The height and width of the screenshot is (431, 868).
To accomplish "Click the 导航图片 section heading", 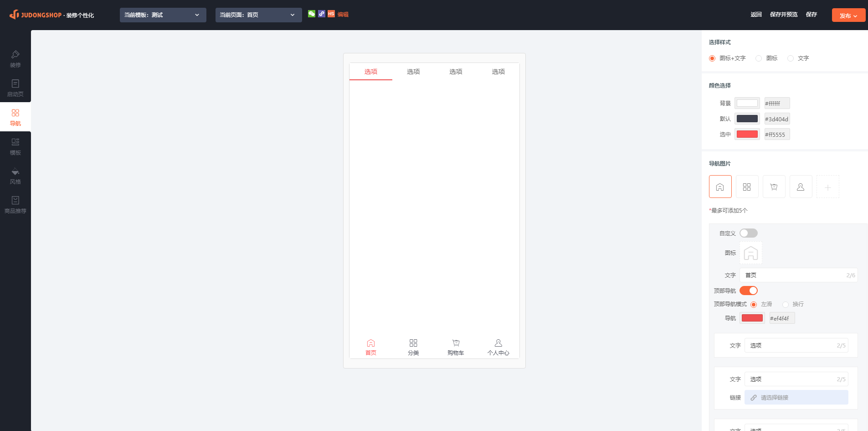I will [720, 163].
